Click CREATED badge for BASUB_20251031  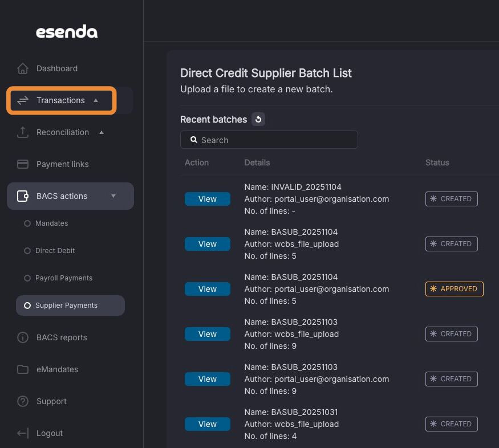[451, 424]
